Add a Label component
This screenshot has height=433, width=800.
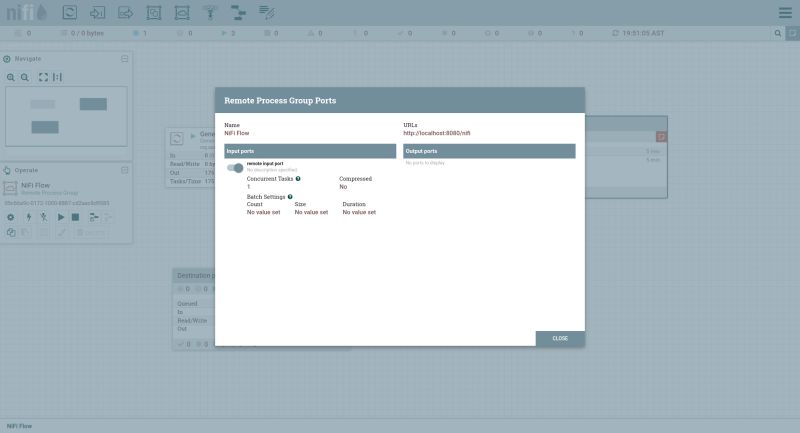click(x=266, y=12)
